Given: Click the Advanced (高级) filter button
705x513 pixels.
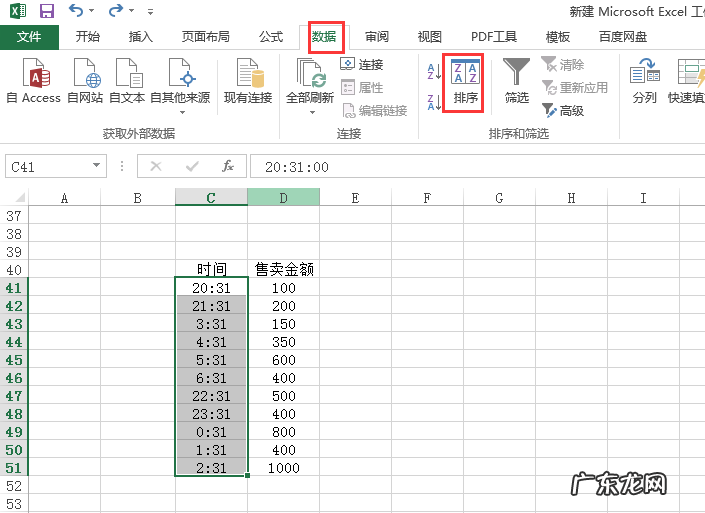Looking at the screenshot, I should (563, 111).
